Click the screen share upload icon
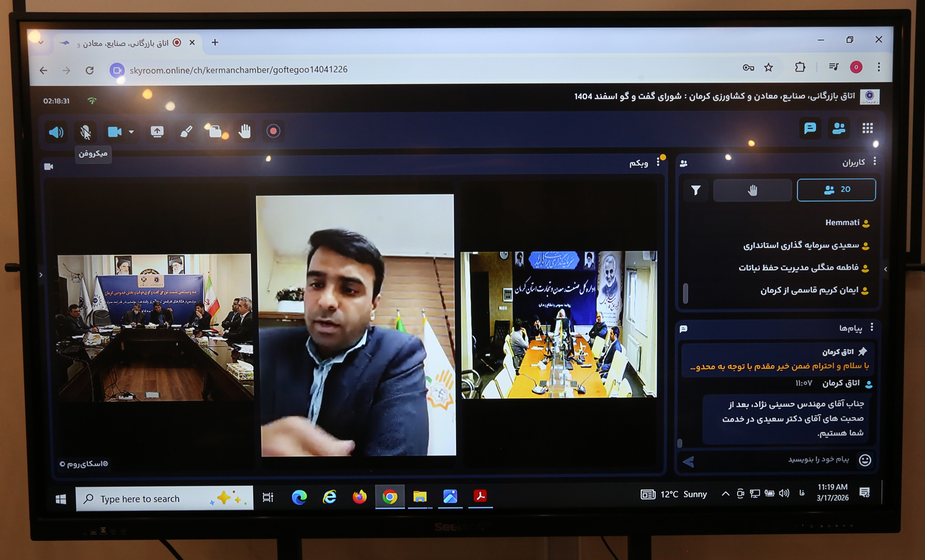925x560 pixels. coord(157,132)
